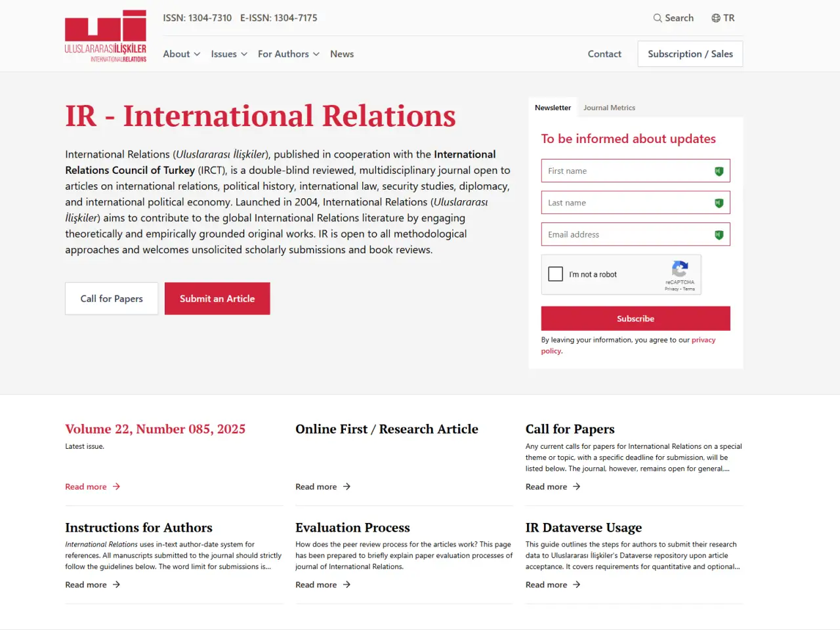Click the Uluslararası İlişkiler journal logo
The image size is (840, 630).
point(106,36)
